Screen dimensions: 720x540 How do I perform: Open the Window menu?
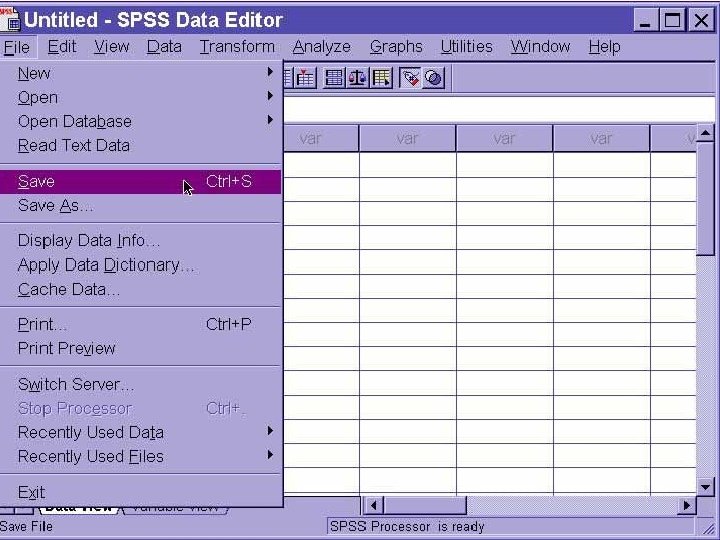[540, 47]
